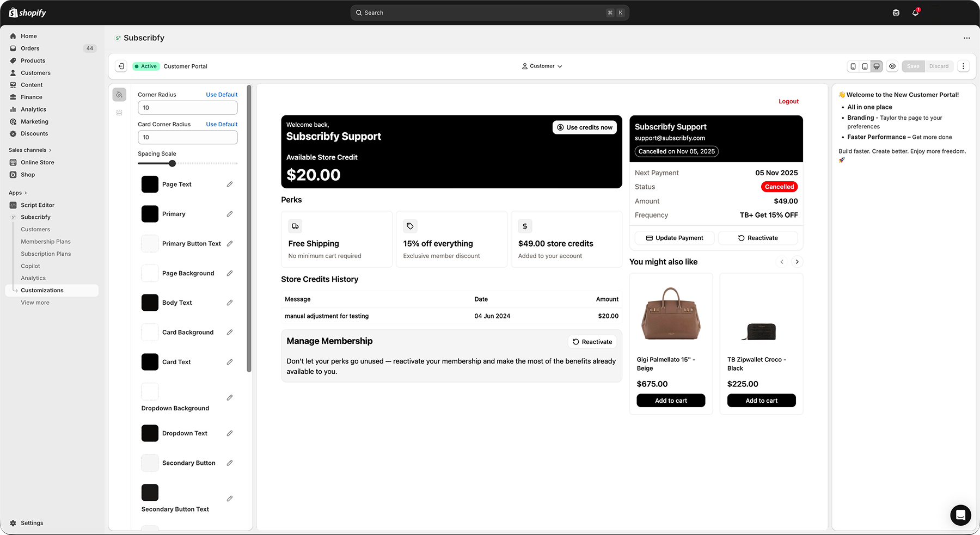Open the chat support bubble bottom right
Screen dimensions: 980x535
960,515
